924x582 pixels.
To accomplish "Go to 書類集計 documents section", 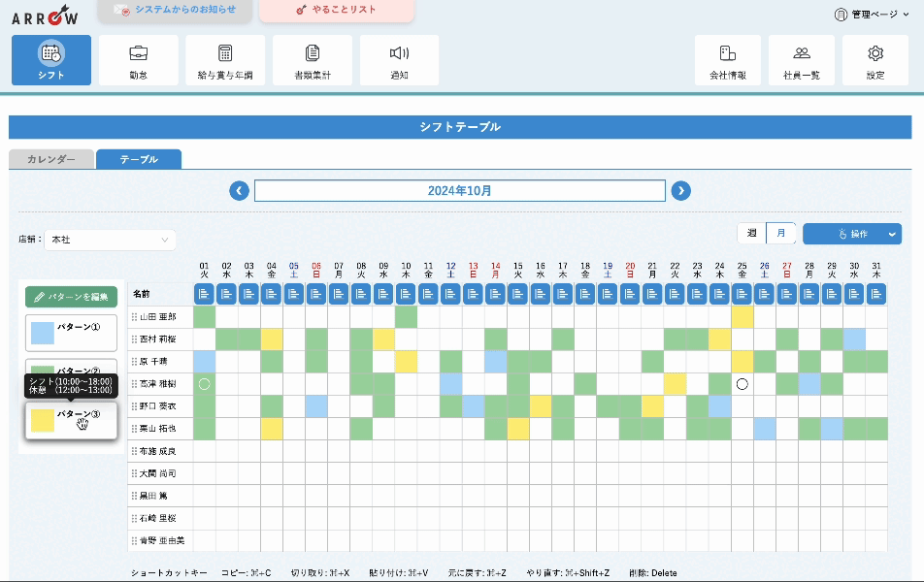I will point(313,60).
